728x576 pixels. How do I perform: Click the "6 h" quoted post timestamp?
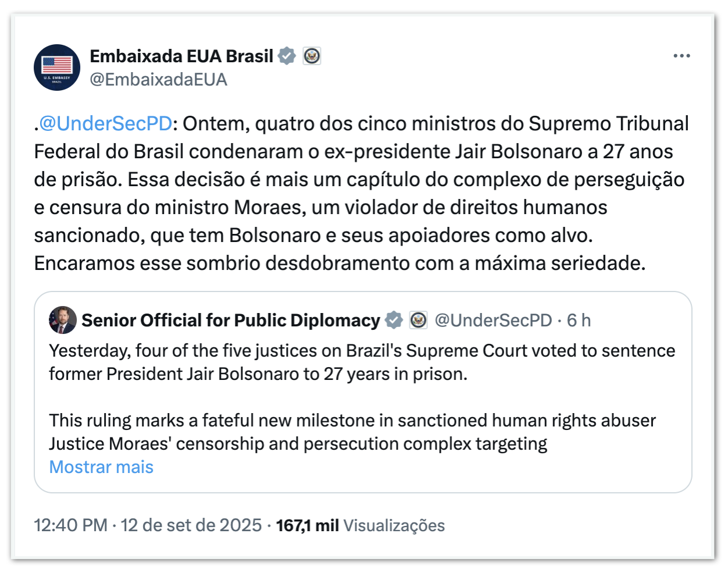(579, 320)
